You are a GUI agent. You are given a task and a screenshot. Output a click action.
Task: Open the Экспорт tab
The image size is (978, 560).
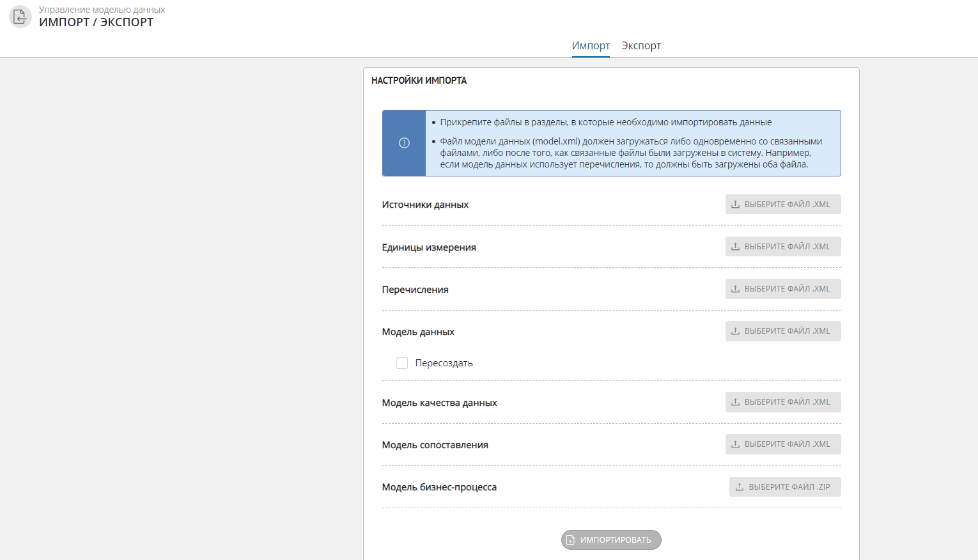(x=641, y=46)
